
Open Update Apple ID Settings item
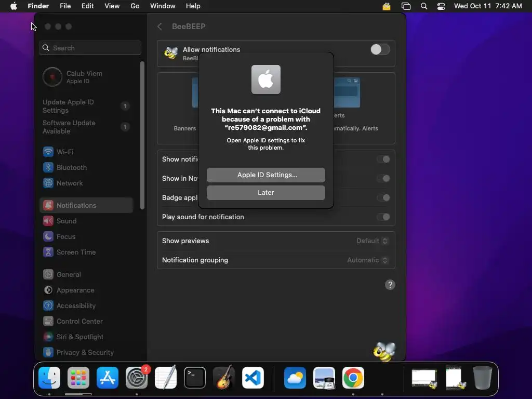(x=86, y=106)
